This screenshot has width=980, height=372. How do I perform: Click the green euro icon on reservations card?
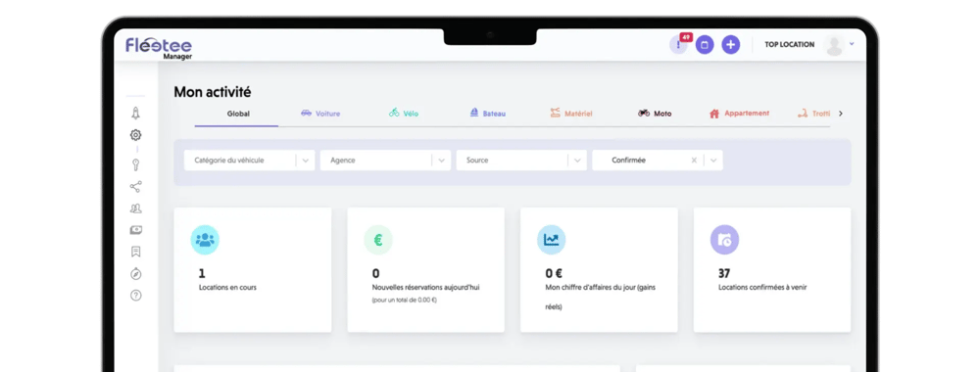point(378,240)
